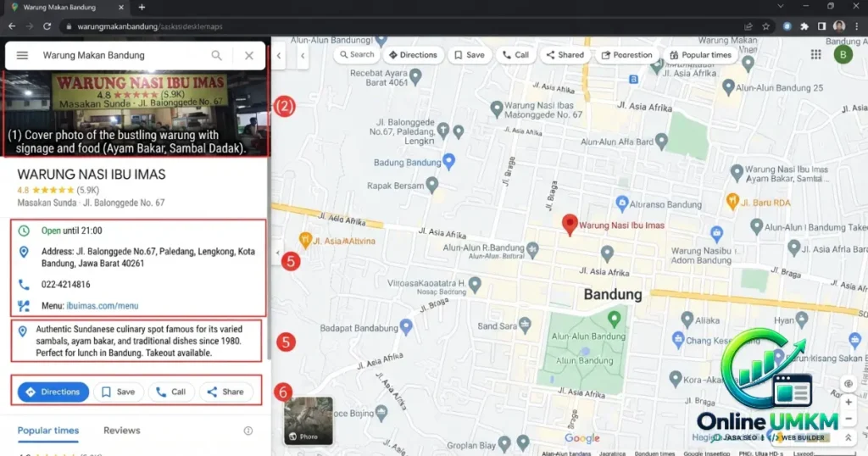Click the Rapak Bersam map marker
Image resolution: width=868 pixels, height=456 pixels.
click(x=432, y=184)
